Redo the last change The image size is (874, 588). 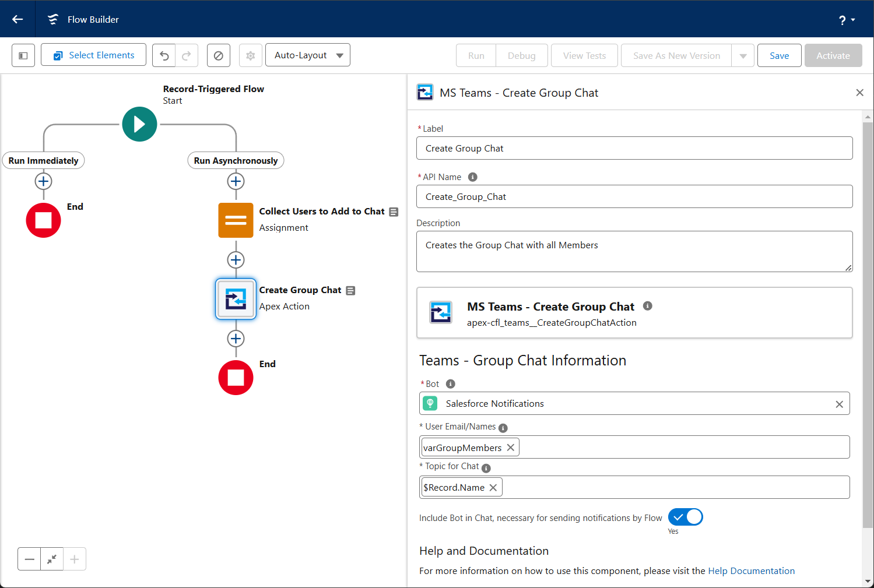[x=187, y=55]
